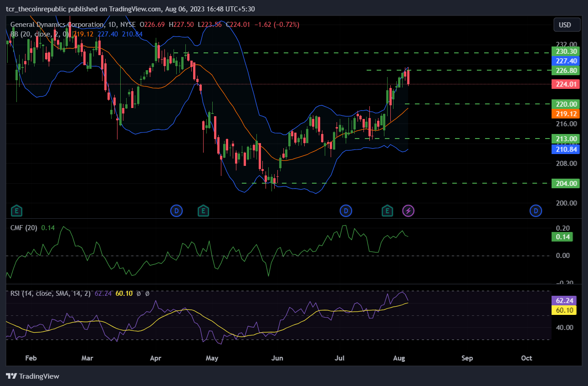This screenshot has width=588, height=386.
Task: Click the dividend D marker near October
Action: [x=536, y=211]
